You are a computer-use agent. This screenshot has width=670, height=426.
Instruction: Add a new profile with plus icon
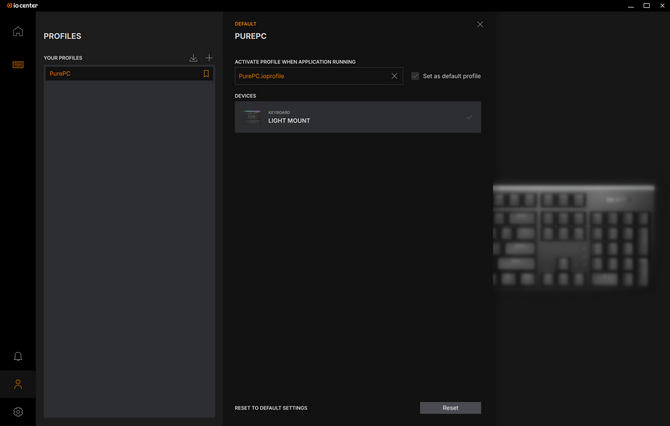(x=209, y=58)
